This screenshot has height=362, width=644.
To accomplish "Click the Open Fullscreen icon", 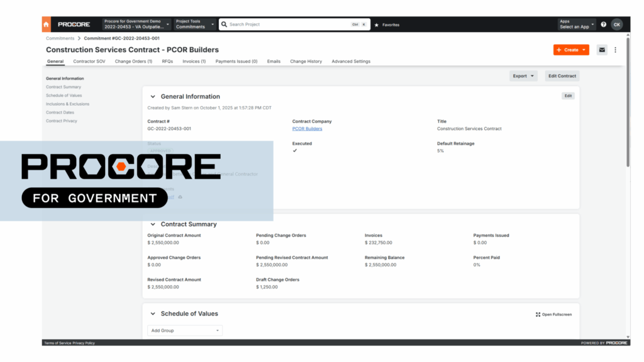I will coord(538,314).
